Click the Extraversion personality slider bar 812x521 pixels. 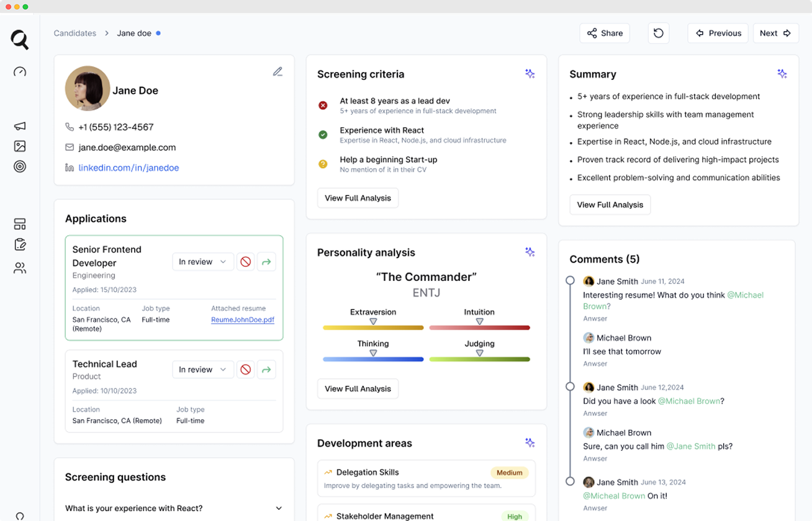373,327
